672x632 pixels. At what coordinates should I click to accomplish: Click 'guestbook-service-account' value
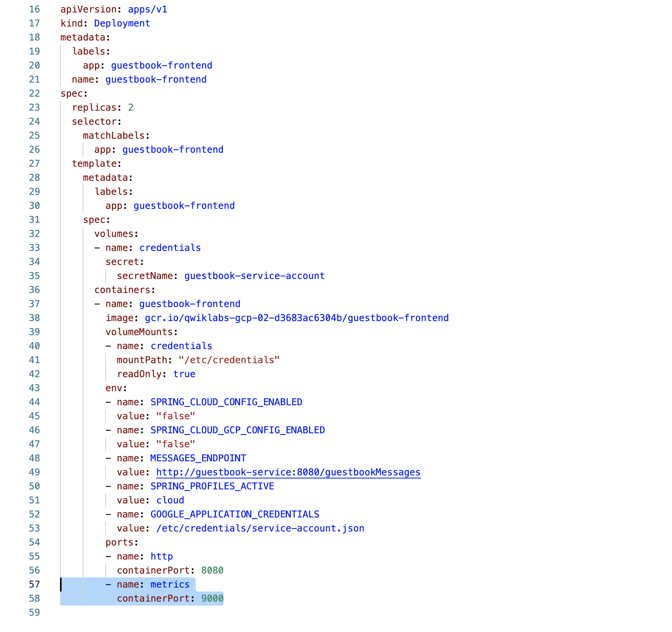pyautogui.click(x=255, y=276)
